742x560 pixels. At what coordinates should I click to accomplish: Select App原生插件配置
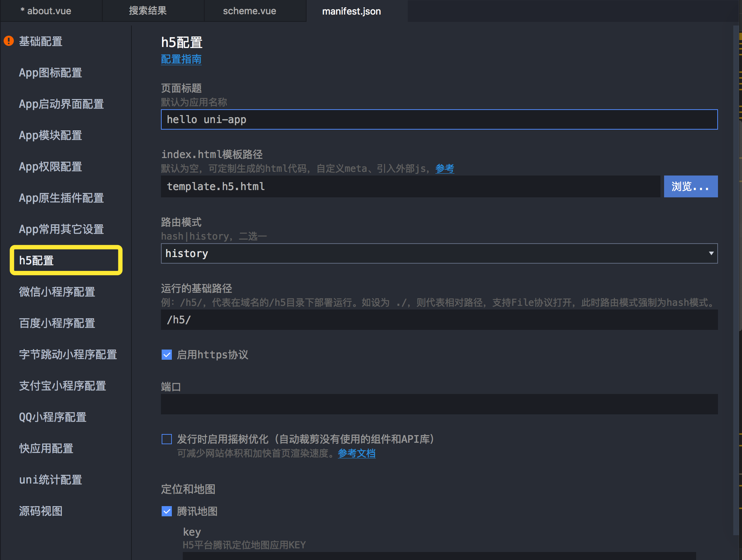(x=61, y=198)
